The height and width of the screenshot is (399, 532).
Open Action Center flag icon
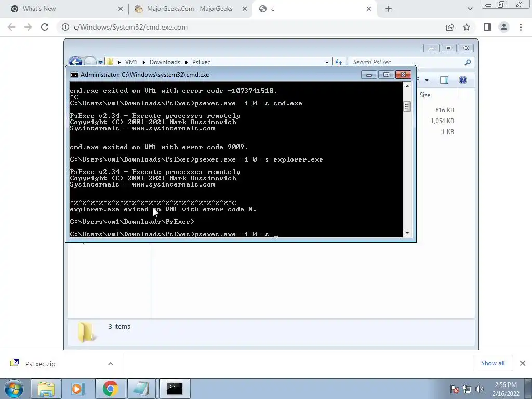(455, 389)
